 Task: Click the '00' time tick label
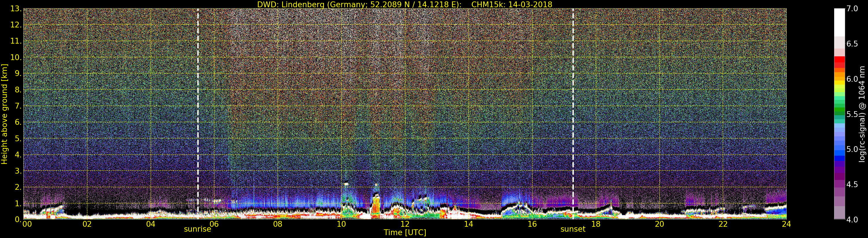(x=27, y=224)
